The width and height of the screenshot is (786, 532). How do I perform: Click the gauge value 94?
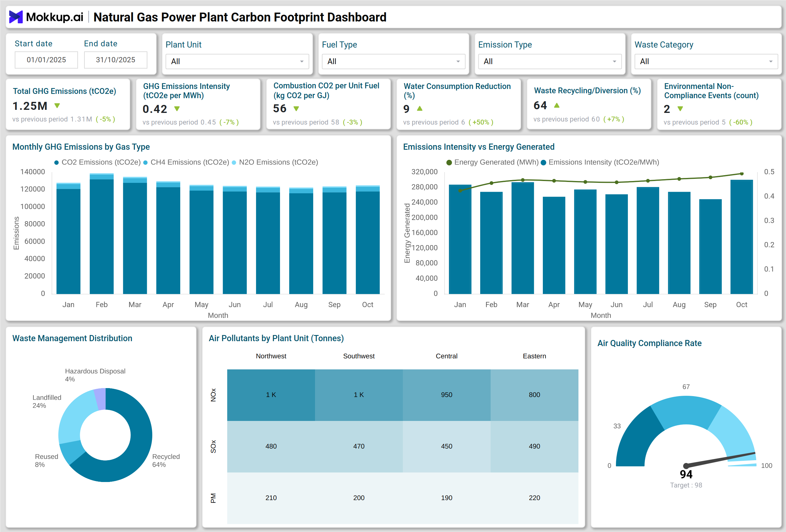tap(686, 474)
